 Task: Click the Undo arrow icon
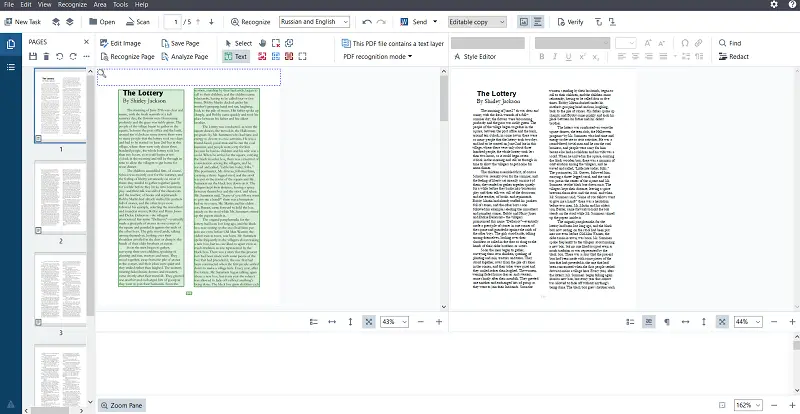tap(367, 22)
